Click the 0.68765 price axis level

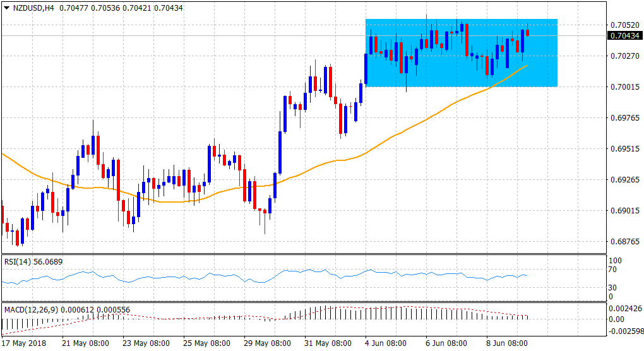coord(624,242)
